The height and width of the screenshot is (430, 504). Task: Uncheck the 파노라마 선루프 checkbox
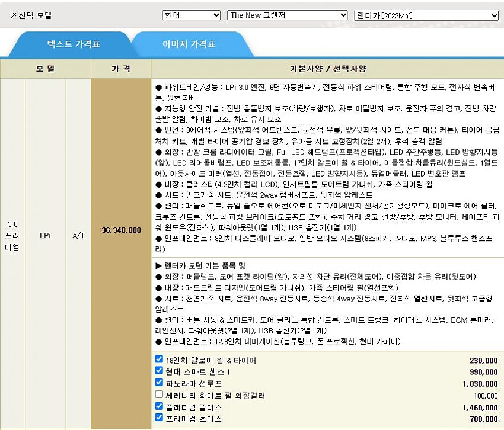(159, 383)
